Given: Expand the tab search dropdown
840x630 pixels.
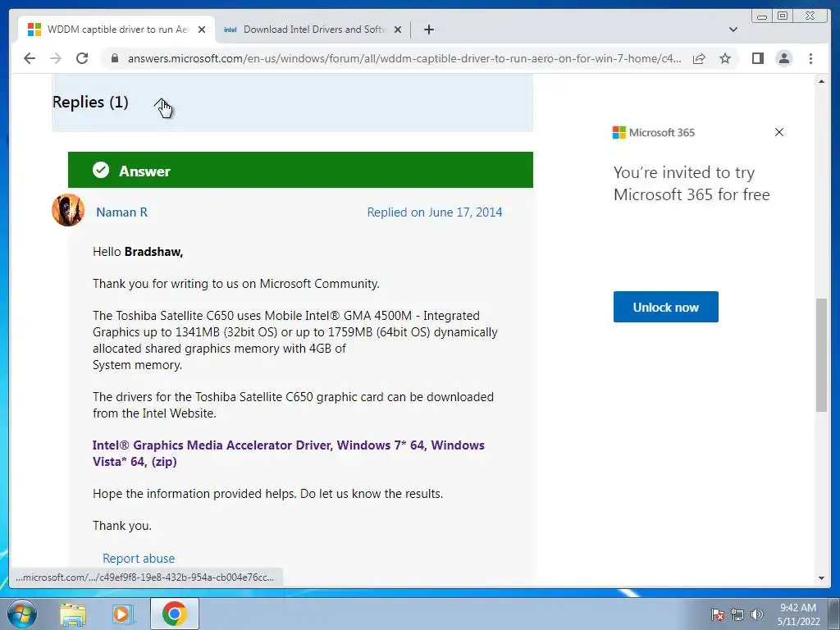Looking at the screenshot, I should [x=733, y=30].
